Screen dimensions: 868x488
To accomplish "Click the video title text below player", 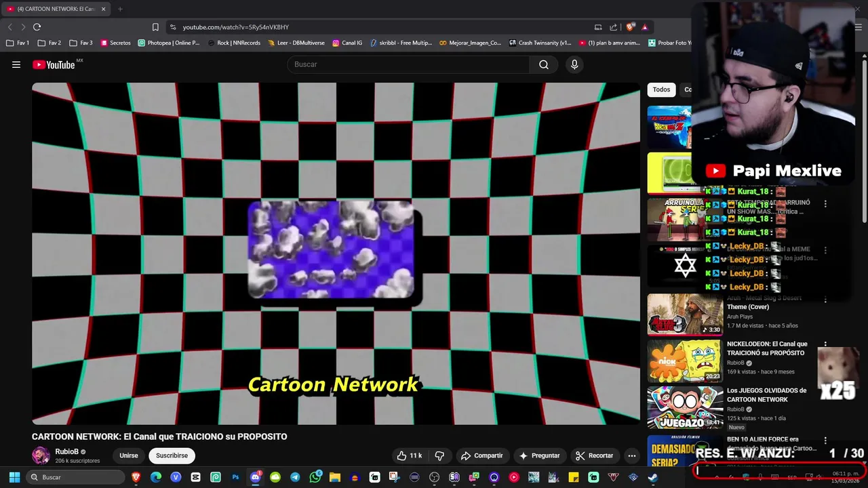I will click(159, 436).
